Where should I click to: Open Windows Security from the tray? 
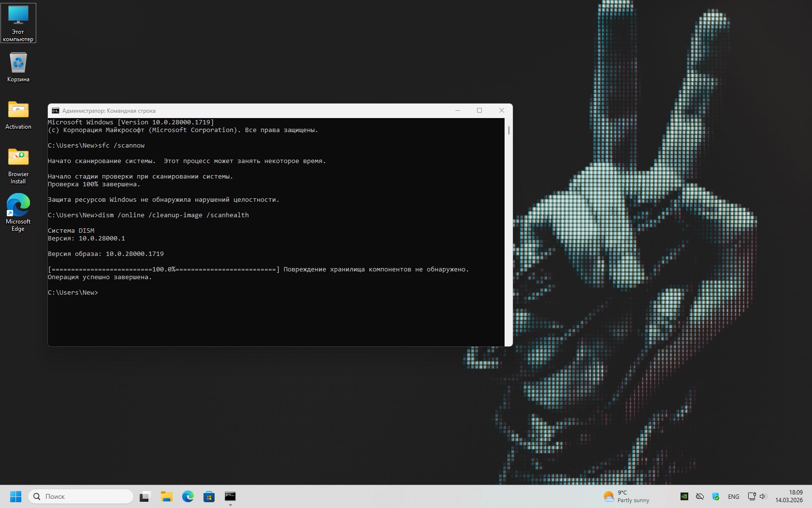[716, 496]
